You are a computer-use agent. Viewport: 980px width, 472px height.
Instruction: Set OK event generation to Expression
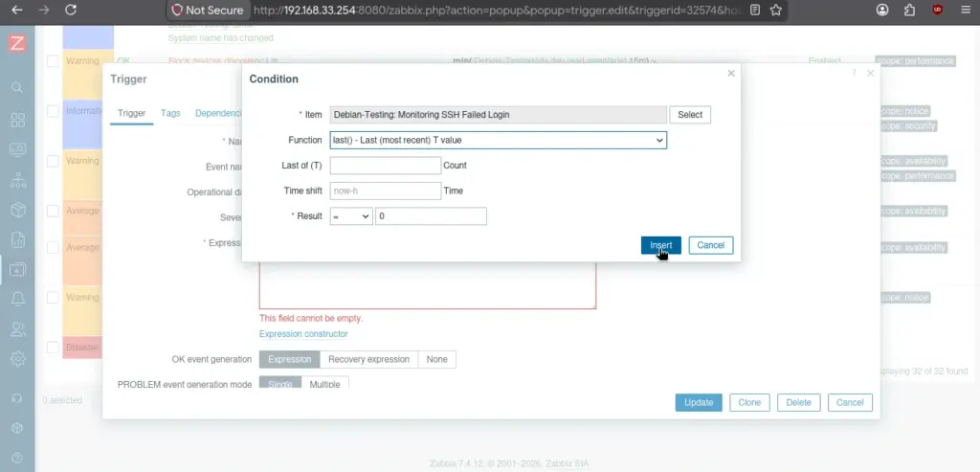[x=289, y=359]
